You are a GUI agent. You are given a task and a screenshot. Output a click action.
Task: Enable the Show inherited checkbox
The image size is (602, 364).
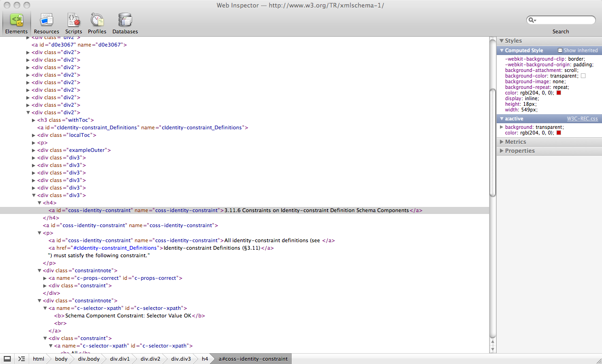coord(560,50)
